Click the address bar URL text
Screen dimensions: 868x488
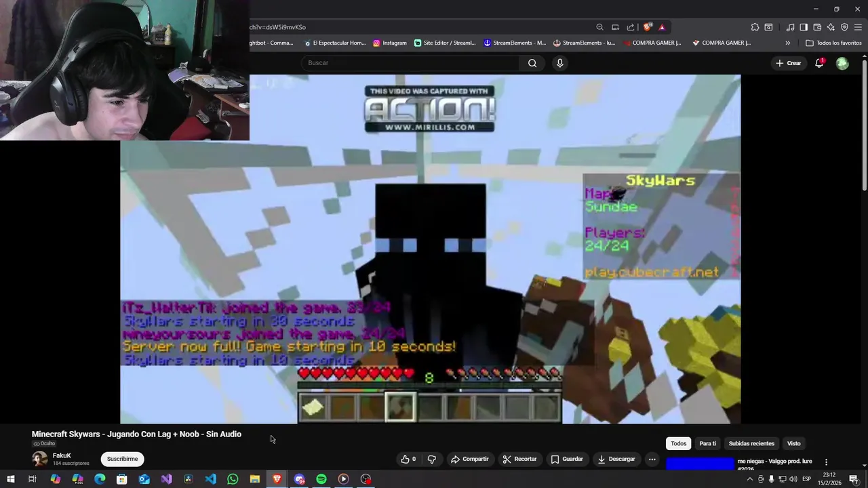[278, 27]
